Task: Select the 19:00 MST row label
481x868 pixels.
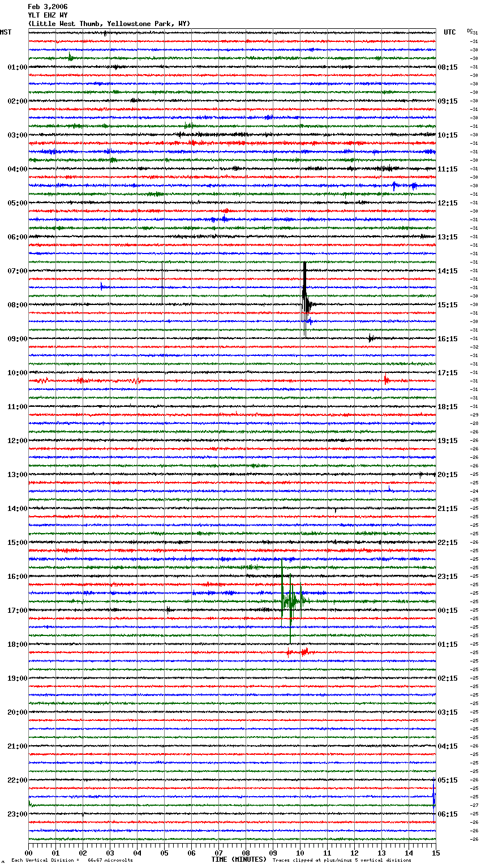Action: (18, 678)
